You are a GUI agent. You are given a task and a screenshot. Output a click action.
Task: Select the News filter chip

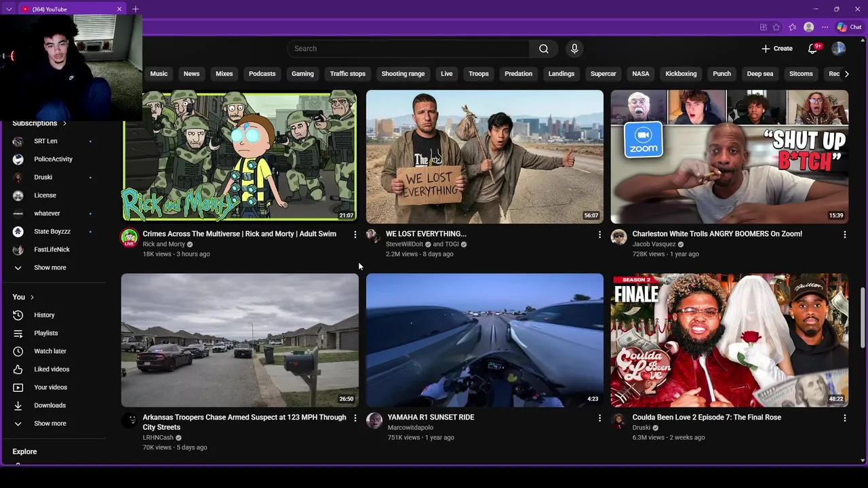(x=191, y=74)
